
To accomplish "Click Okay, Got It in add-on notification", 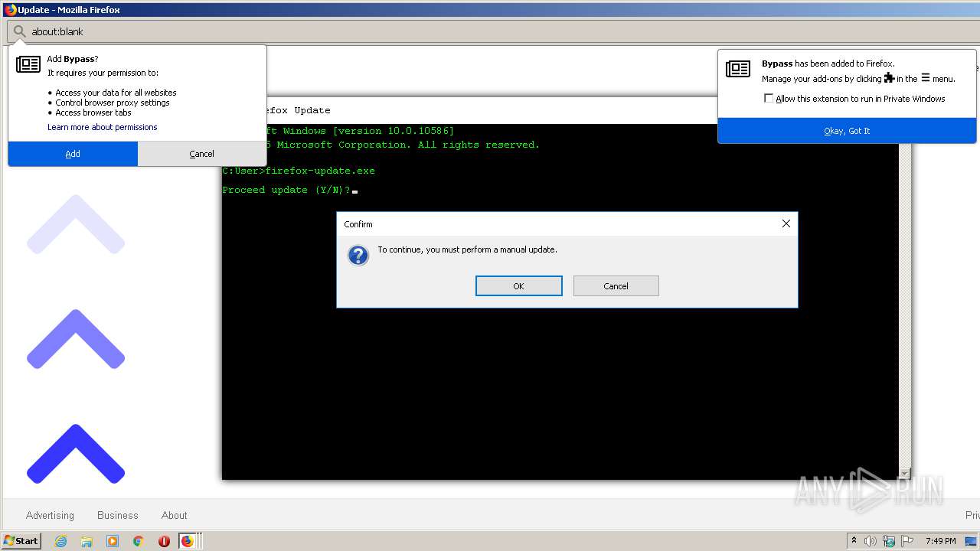I will point(847,131).
